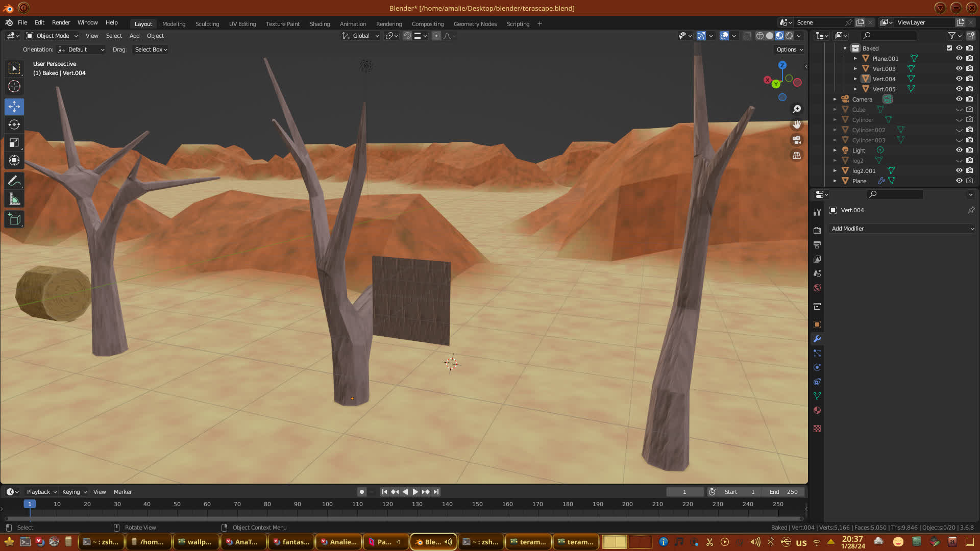Viewport: 980px width, 551px height.
Task: Activate the Annotate pencil tool
Action: click(14, 181)
